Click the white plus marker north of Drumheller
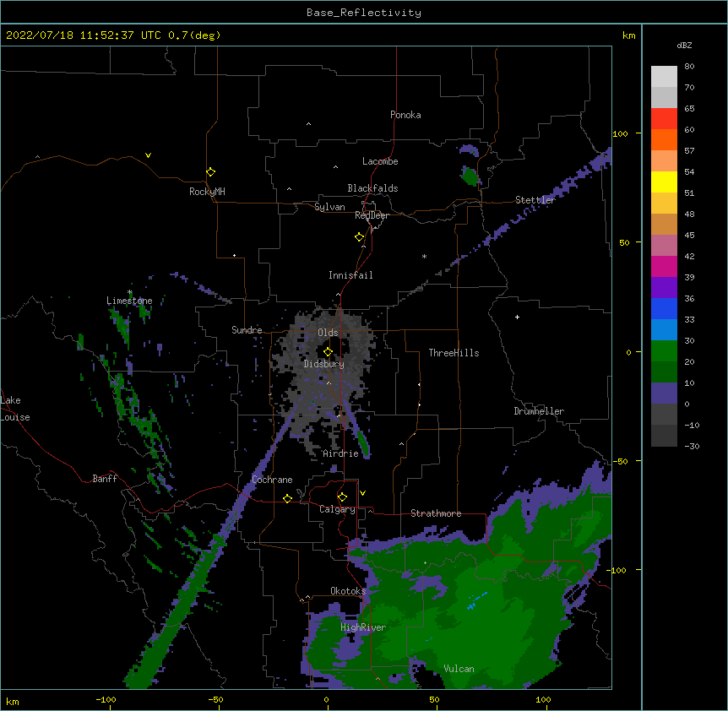This screenshot has width=728, height=711. coord(517,317)
